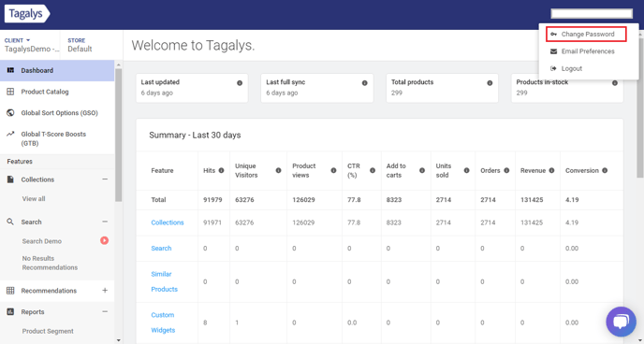Image resolution: width=644 pixels, height=344 pixels.
Task: Click the Reports chart icon
Action: [x=10, y=312]
